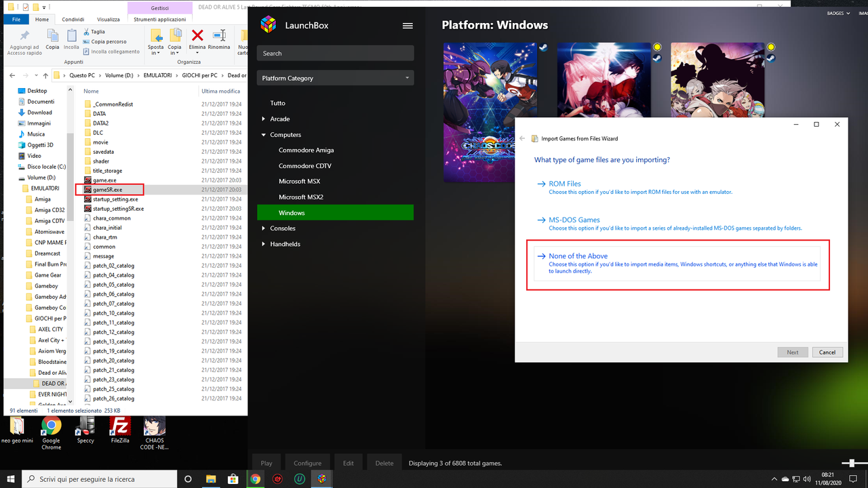This screenshot has width=868, height=488.
Task: Click Aggiungi ad Accesso rapido pin icon
Action: [x=24, y=35]
